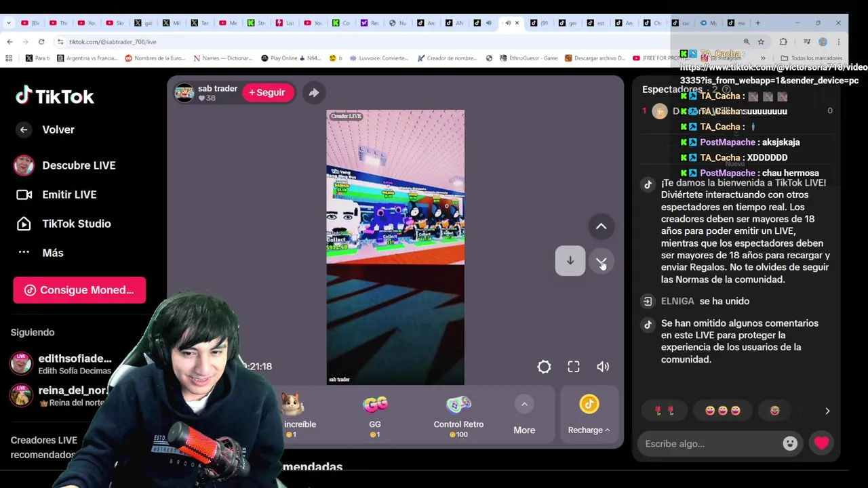Viewport: 868px width, 488px height.
Task: Open edithsofiade... followed live channel
Action: 61,363
